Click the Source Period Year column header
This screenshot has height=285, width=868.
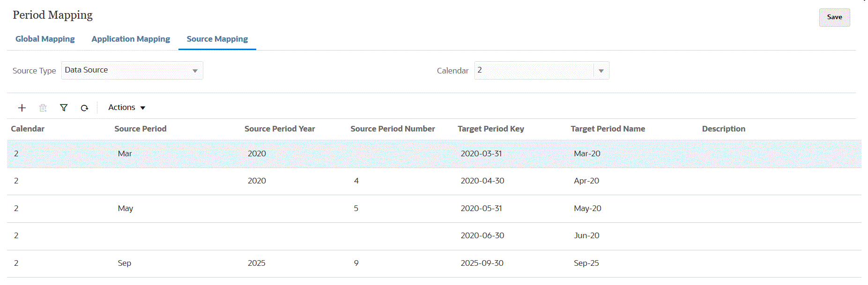pos(280,129)
